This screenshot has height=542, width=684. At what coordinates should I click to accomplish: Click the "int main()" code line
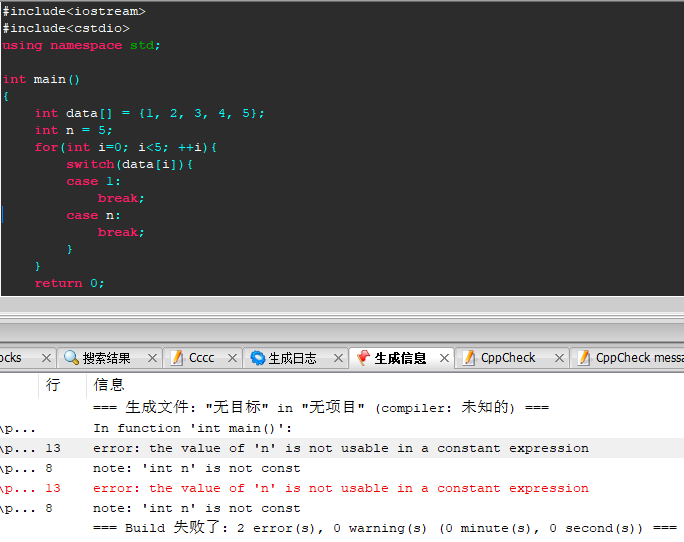(x=41, y=79)
